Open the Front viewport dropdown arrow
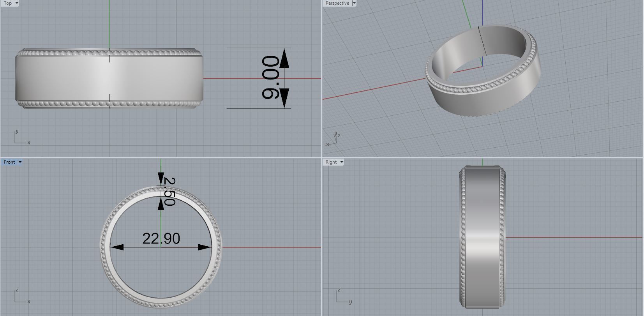Viewport: 644px width, 316px height. pos(20,162)
